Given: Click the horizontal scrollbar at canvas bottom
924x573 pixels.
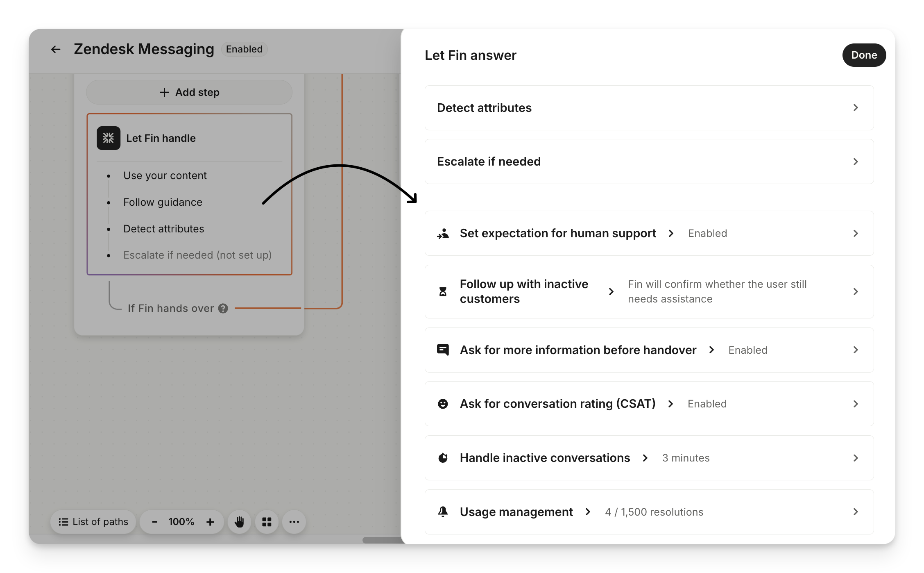Looking at the screenshot, I should [x=382, y=540].
